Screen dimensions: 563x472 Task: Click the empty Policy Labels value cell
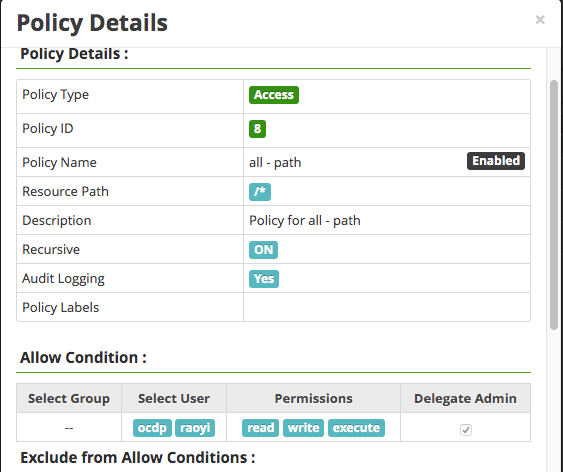(387, 307)
